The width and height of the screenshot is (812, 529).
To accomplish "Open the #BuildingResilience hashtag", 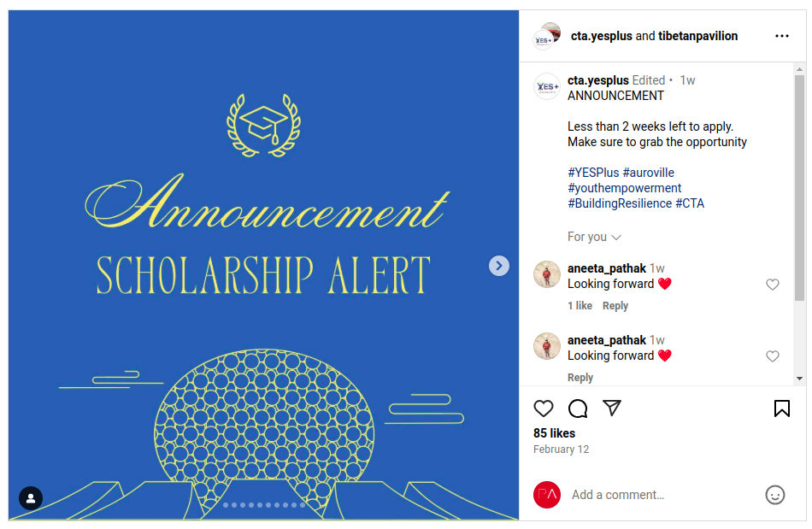I will [x=620, y=203].
